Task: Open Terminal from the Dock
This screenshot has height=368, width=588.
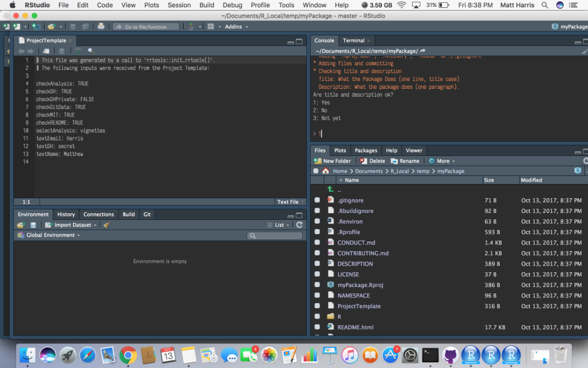Action: click(430, 354)
